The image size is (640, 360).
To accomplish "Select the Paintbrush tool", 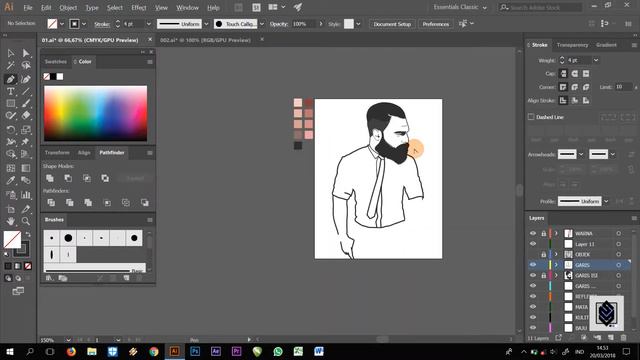I will (x=26, y=104).
